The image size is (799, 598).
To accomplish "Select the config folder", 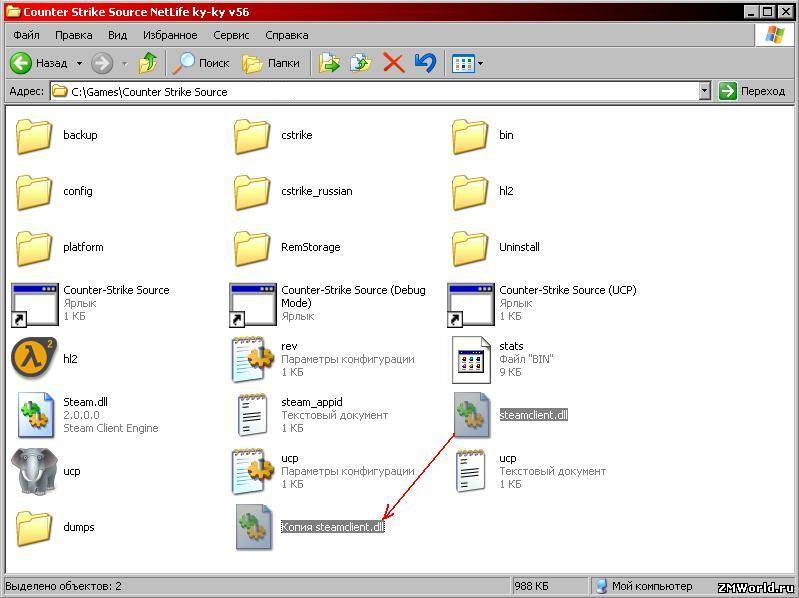I will [x=54, y=192].
